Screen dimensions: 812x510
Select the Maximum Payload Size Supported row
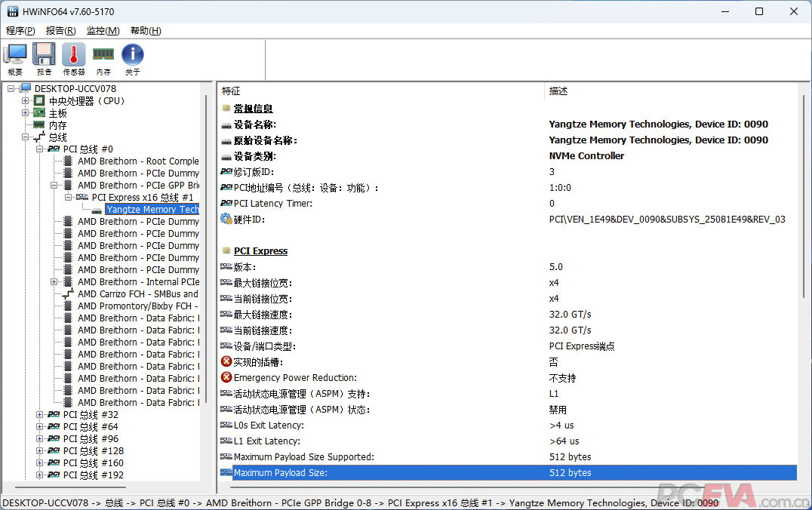tap(508, 456)
